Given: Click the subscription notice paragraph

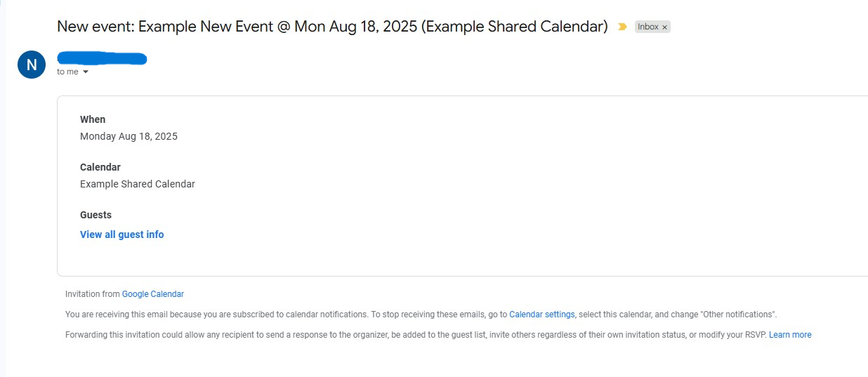Looking at the screenshot, I should 281,315.
